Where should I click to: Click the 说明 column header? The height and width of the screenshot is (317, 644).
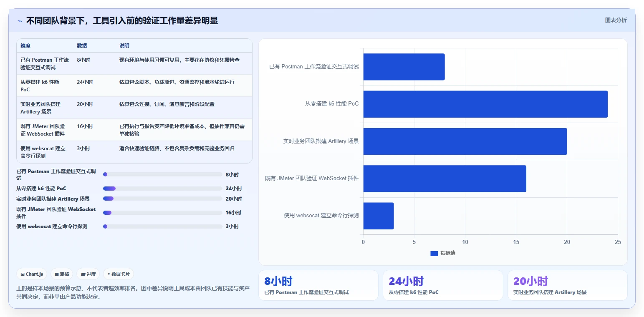pos(124,46)
